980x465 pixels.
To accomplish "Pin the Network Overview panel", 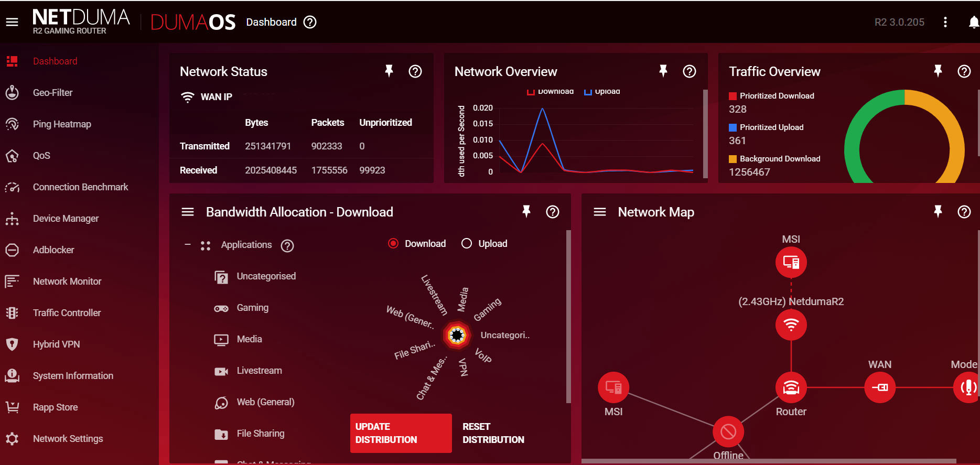I will coord(663,71).
